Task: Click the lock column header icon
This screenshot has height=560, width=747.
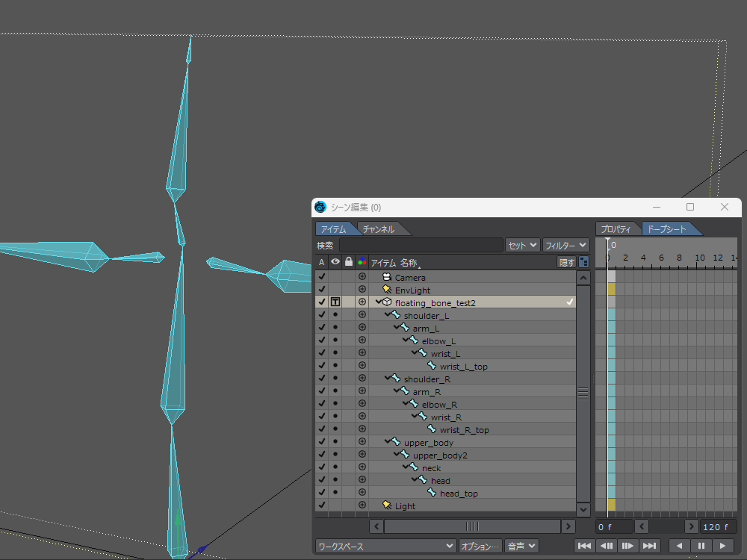Action: point(348,262)
